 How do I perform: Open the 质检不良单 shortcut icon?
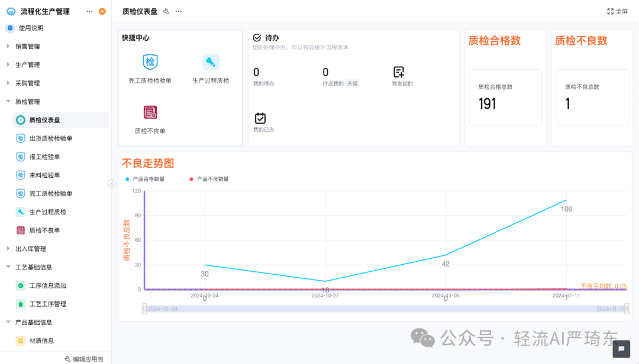(149, 112)
